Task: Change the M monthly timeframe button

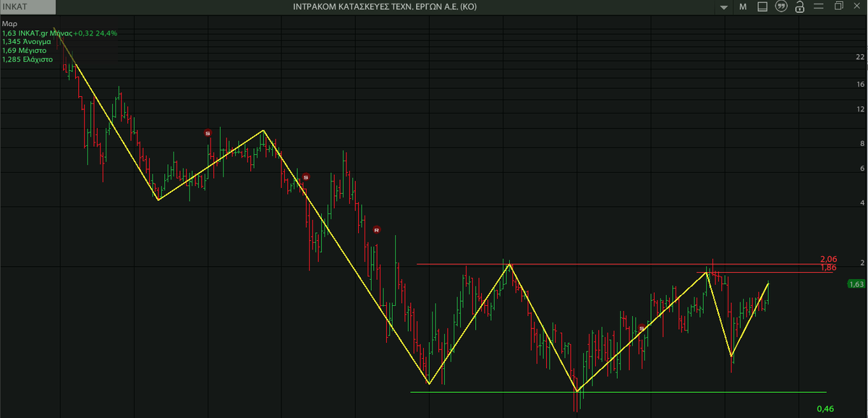Action: pyautogui.click(x=743, y=7)
